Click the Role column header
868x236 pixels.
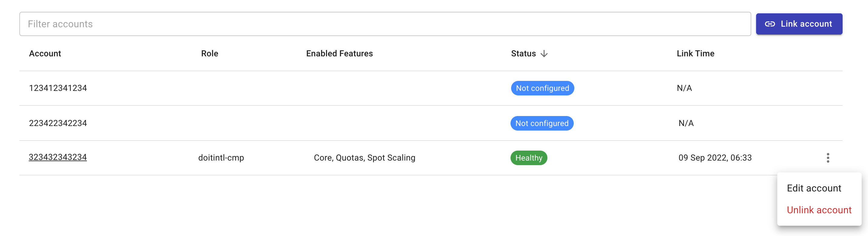[x=209, y=53]
